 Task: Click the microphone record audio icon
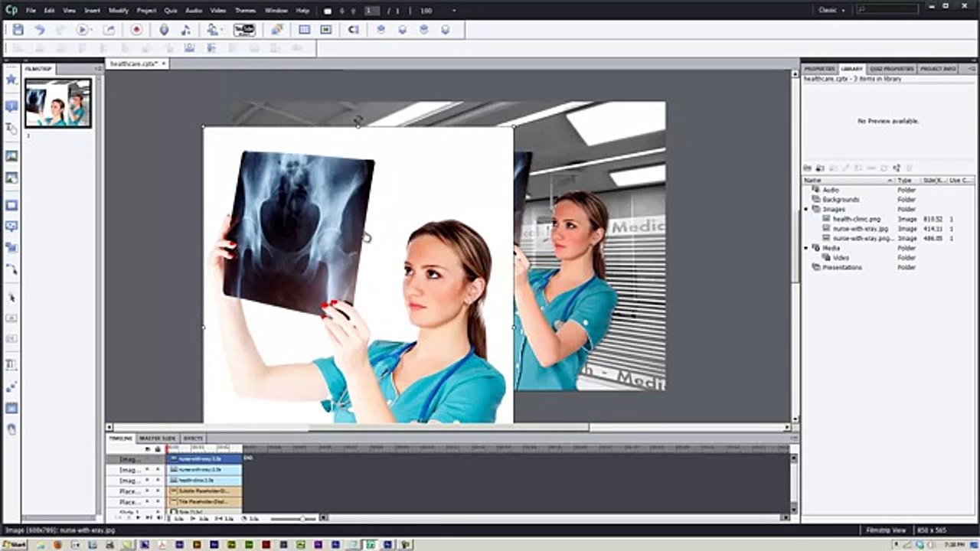point(164,30)
